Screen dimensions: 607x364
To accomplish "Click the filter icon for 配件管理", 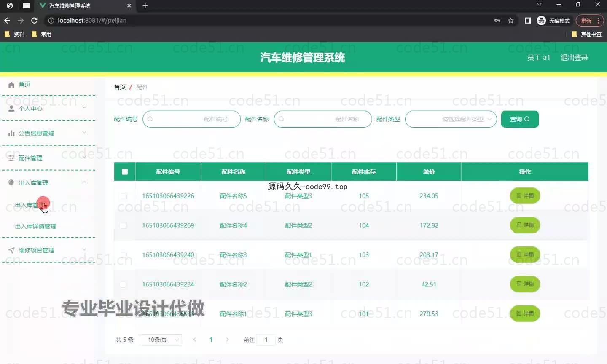I will 11,158.
